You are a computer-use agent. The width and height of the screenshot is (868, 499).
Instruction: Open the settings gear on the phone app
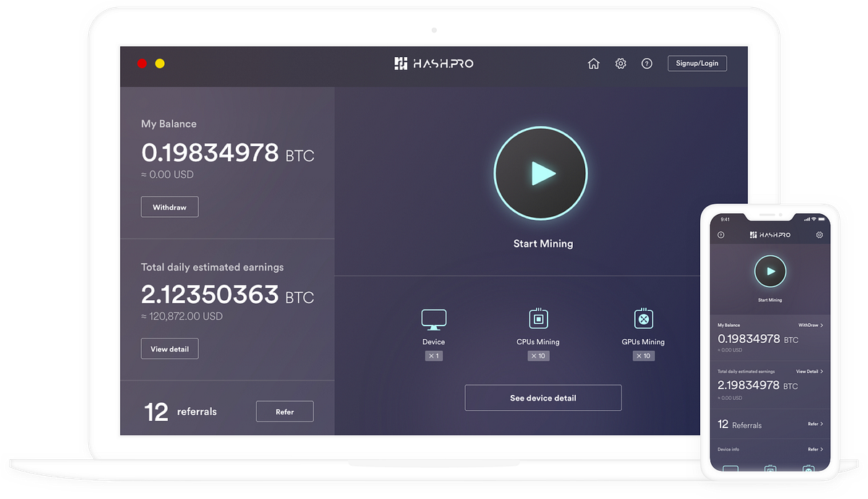(820, 234)
